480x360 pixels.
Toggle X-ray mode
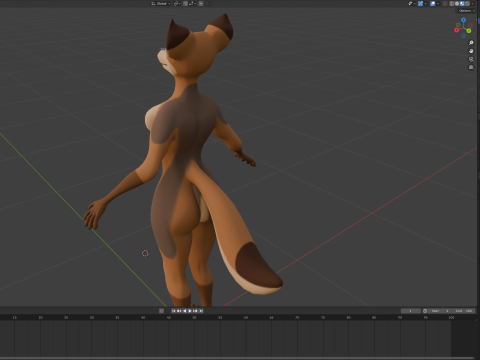445,3
